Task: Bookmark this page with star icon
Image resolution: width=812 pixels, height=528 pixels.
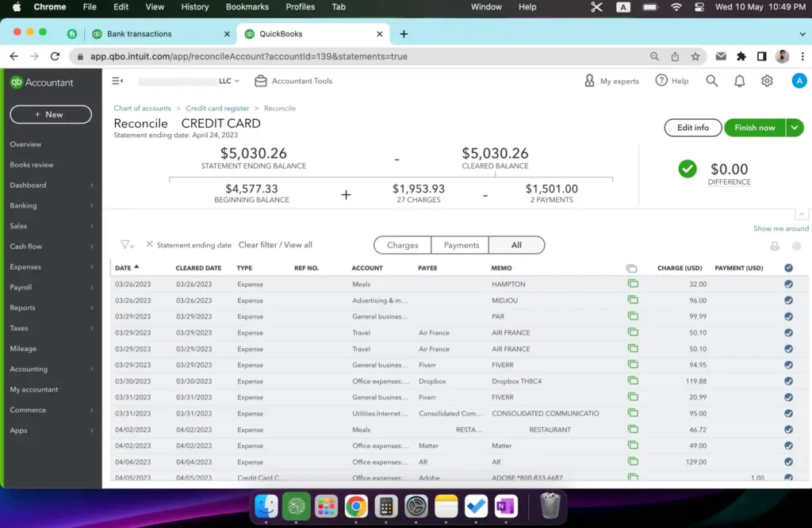Action: coord(695,56)
